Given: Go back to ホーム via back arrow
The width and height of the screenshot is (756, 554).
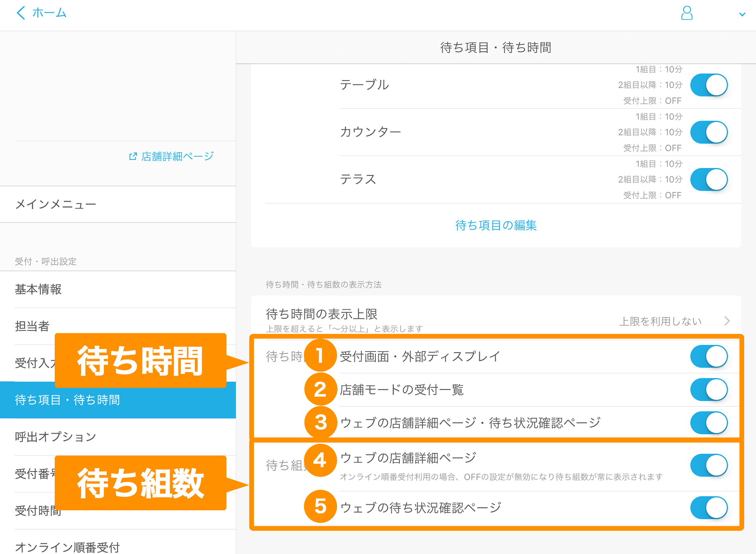Looking at the screenshot, I should 21,13.
